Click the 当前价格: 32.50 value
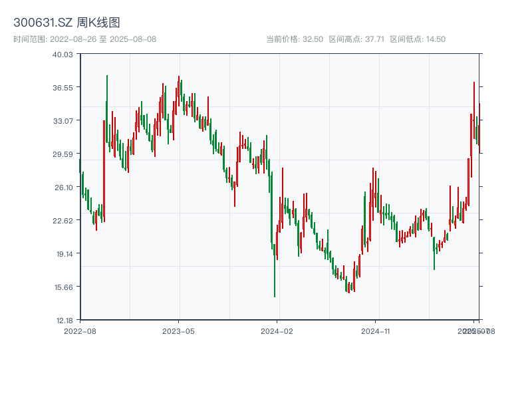 click(x=295, y=39)
